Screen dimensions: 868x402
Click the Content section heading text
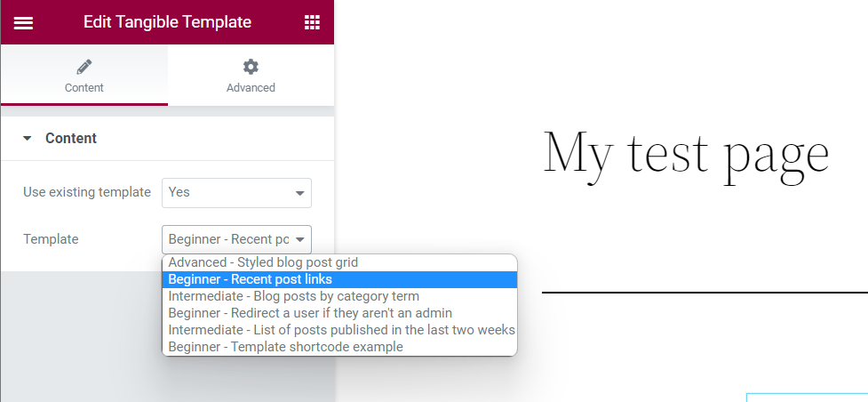[x=71, y=139]
